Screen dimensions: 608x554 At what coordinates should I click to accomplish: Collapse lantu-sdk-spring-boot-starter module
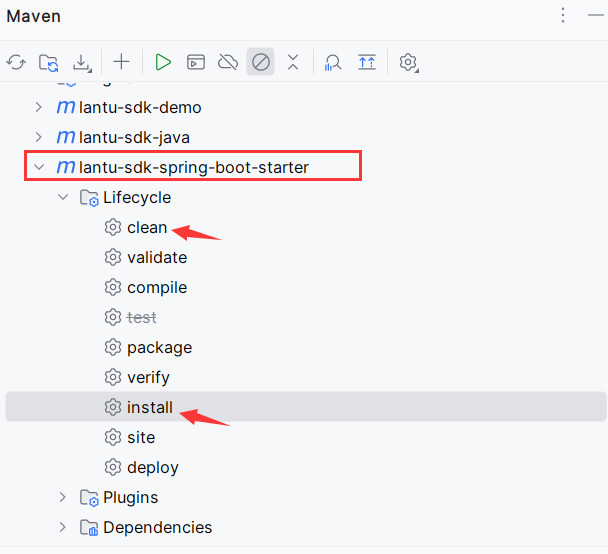tap(39, 167)
